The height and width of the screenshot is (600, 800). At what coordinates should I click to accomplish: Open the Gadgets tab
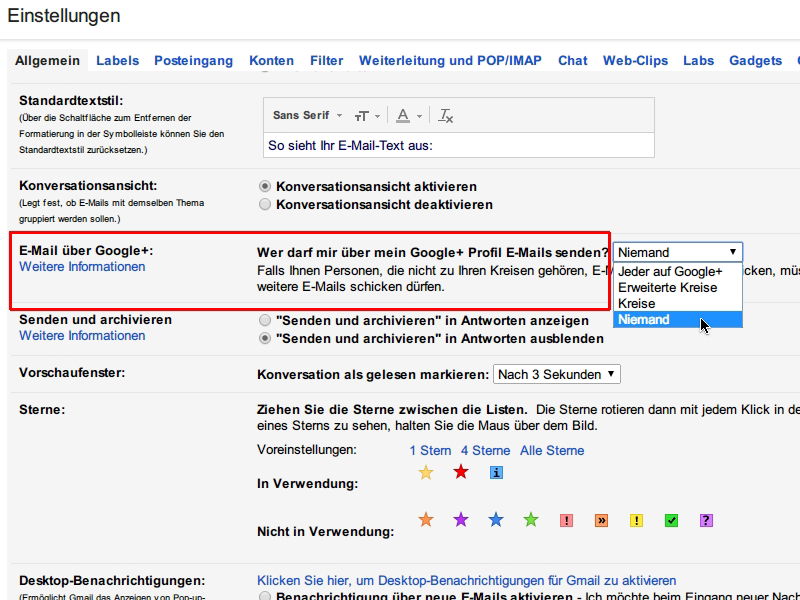[x=755, y=60]
